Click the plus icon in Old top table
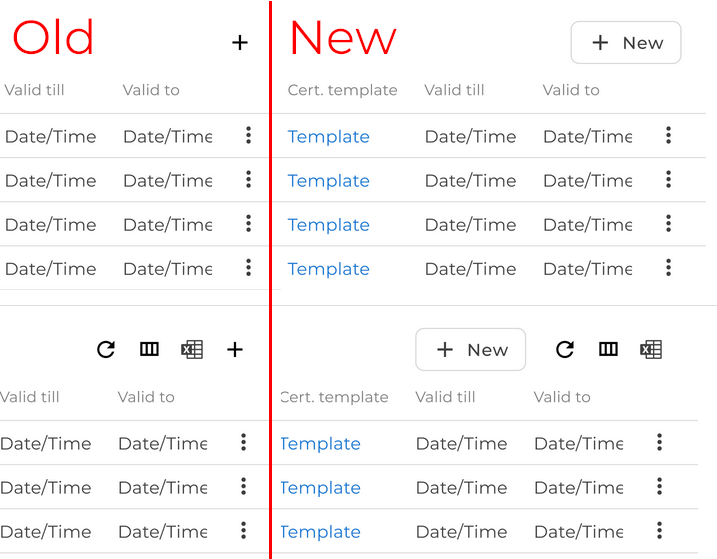 click(240, 43)
